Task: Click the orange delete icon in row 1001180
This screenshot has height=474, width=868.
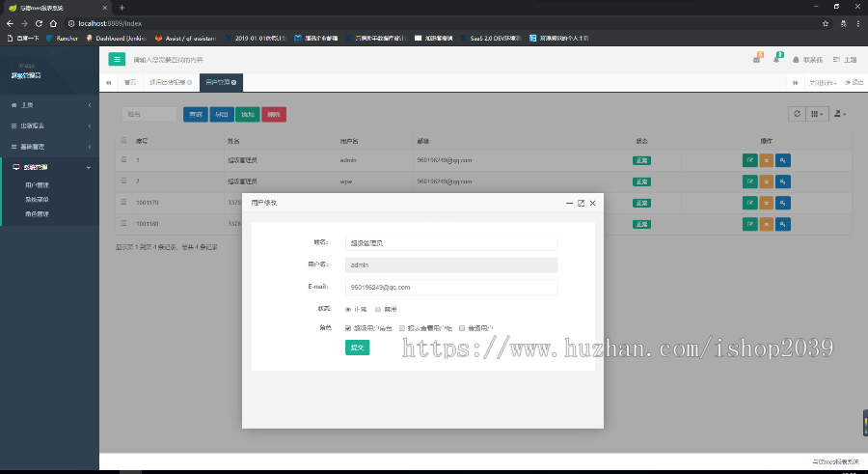Action: 766,224
